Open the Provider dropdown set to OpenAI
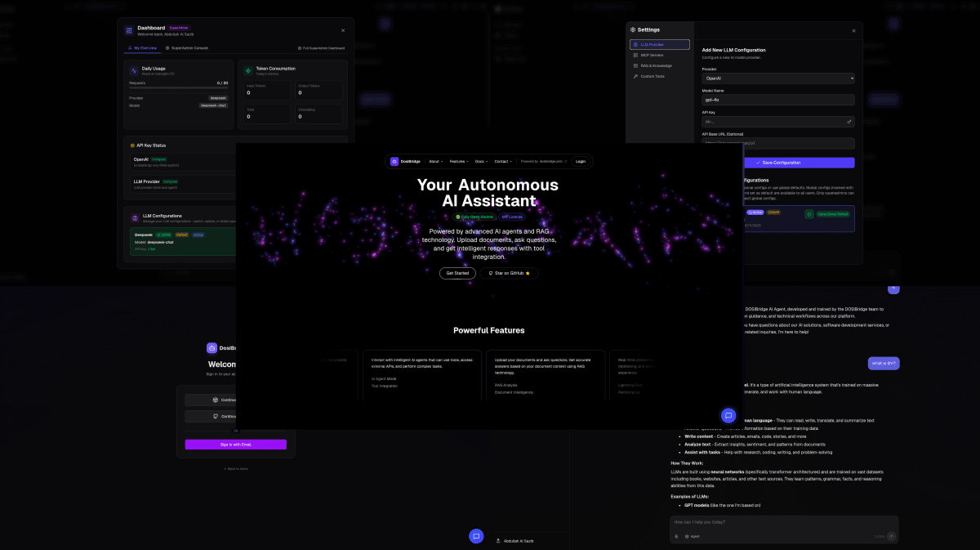Image resolution: width=980 pixels, height=550 pixels. (x=778, y=78)
